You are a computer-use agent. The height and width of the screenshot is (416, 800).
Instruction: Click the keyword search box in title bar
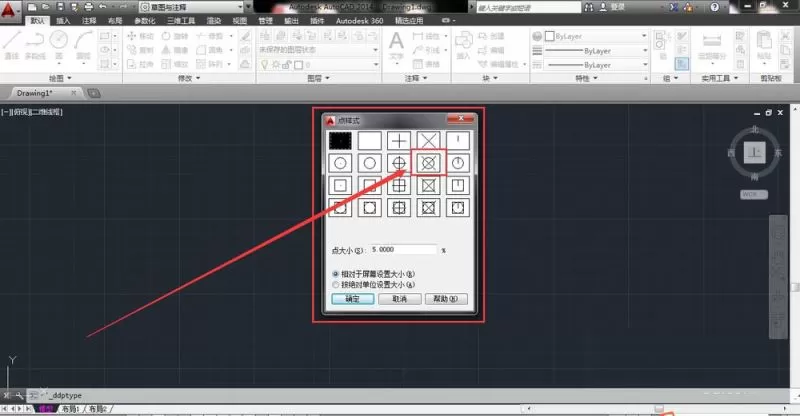point(529,7)
